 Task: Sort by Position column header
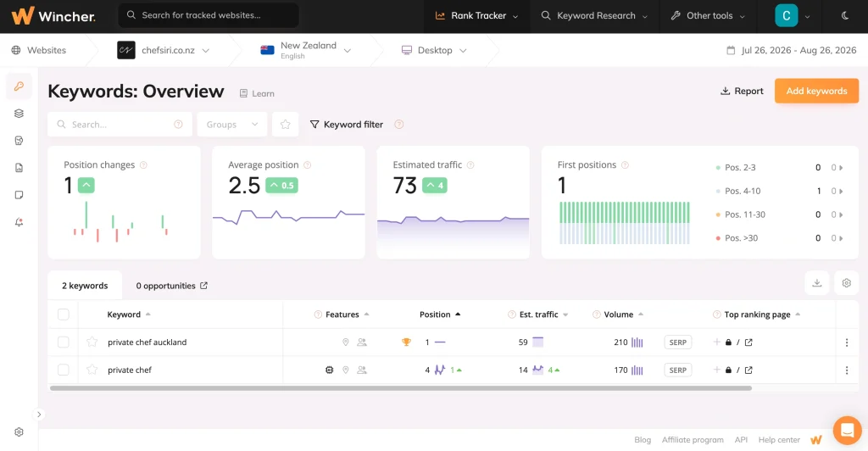pyautogui.click(x=440, y=315)
